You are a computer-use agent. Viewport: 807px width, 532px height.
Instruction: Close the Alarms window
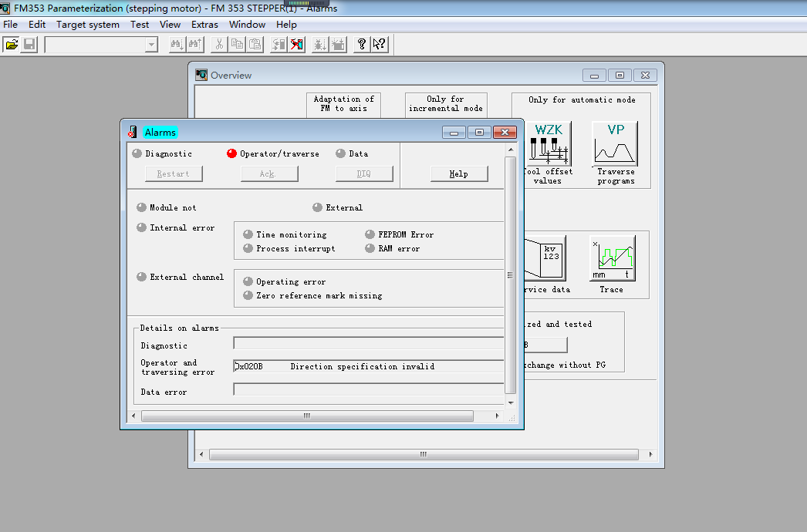505,132
